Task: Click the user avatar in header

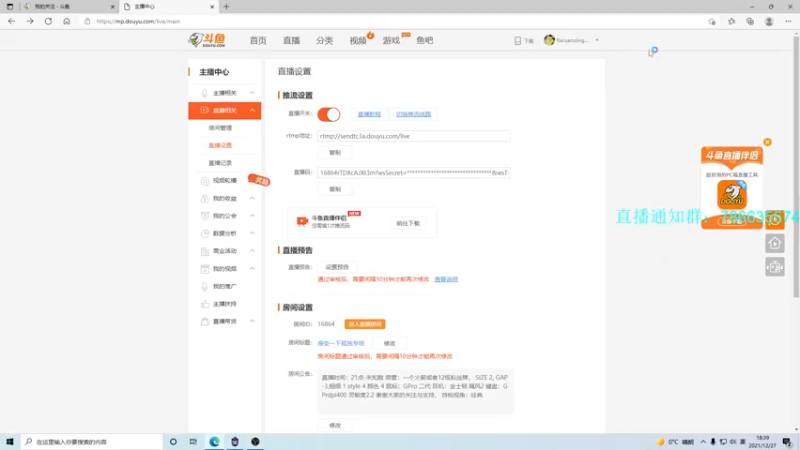Action: [549, 40]
